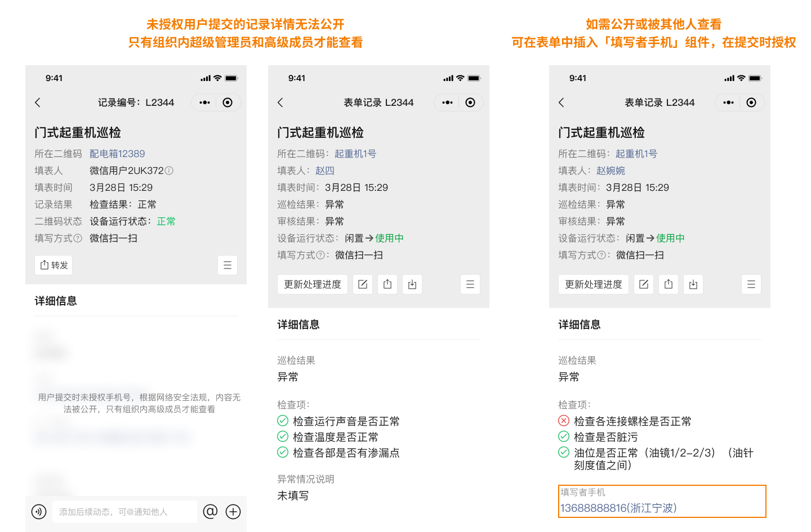This screenshot has height=532, width=811.
Task: Toggle the check beside 检查是否脏污
Action: tap(563, 437)
